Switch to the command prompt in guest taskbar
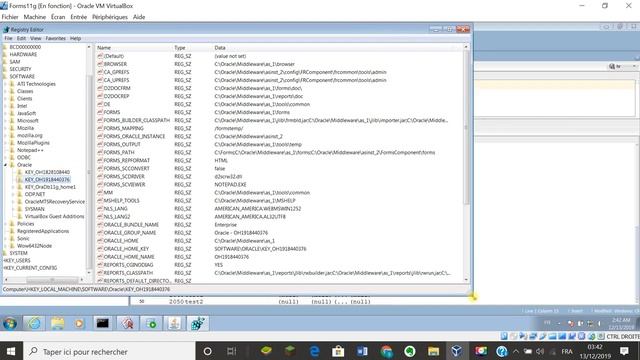Viewport: 640px width, 360px height. point(102,324)
